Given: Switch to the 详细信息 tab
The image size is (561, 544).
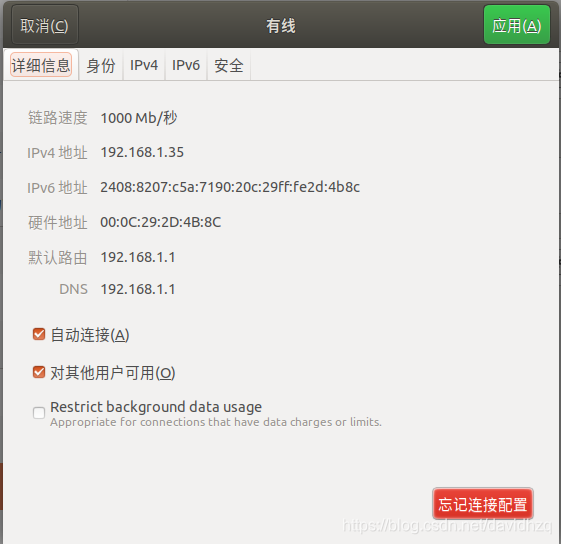Looking at the screenshot, I should tap(41, 65).
